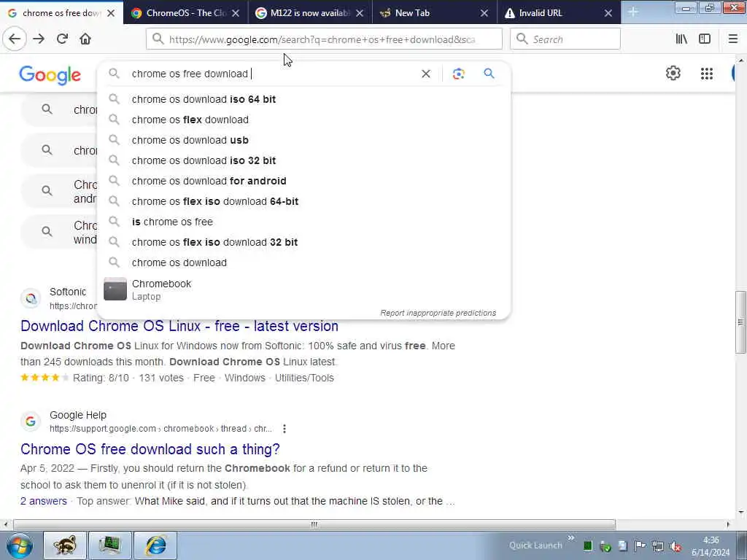Focus the browser Search box
This screenshot has height=560, width=747.
tap(565, 39)
